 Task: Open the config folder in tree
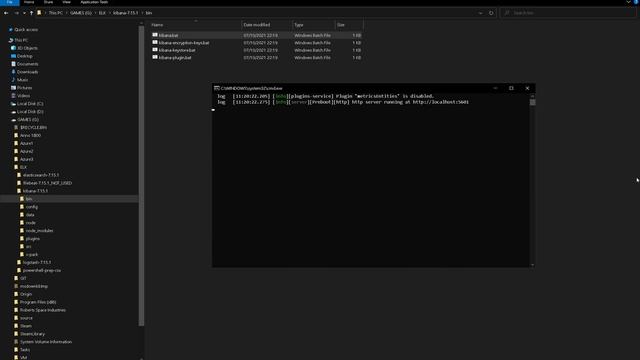[x=31, y=207]
